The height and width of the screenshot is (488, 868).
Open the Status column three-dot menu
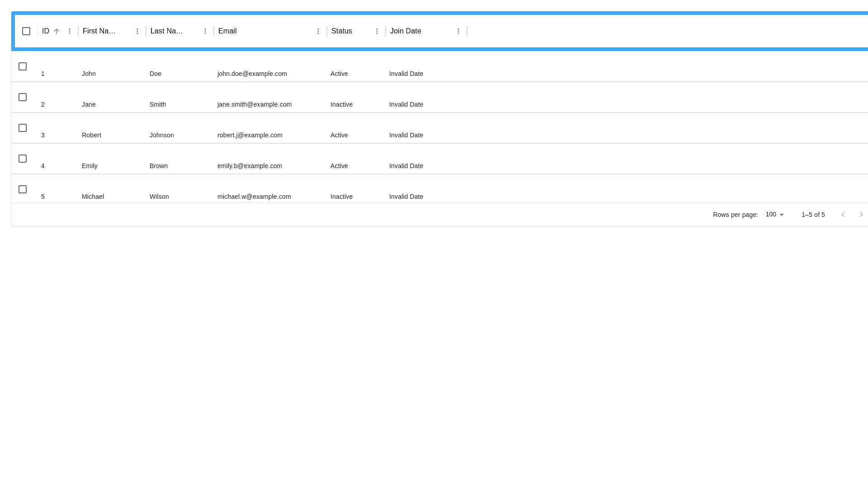377,31
